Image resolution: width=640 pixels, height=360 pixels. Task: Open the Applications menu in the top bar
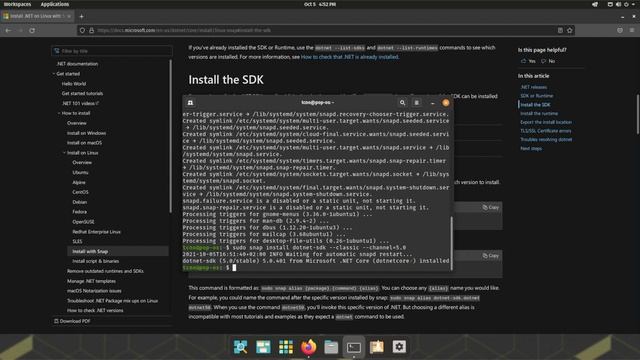pyautogui.click(x=55, y=4)
